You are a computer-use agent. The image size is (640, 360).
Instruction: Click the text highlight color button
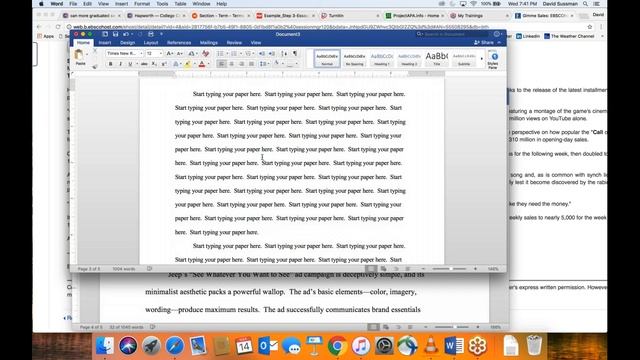(x=187, y=64)
